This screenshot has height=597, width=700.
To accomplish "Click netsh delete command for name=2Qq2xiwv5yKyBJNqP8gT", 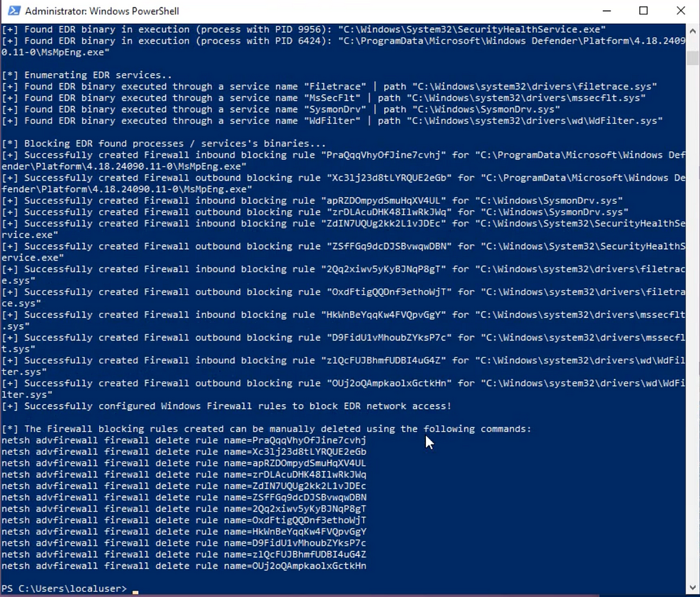I will [184, 509].
